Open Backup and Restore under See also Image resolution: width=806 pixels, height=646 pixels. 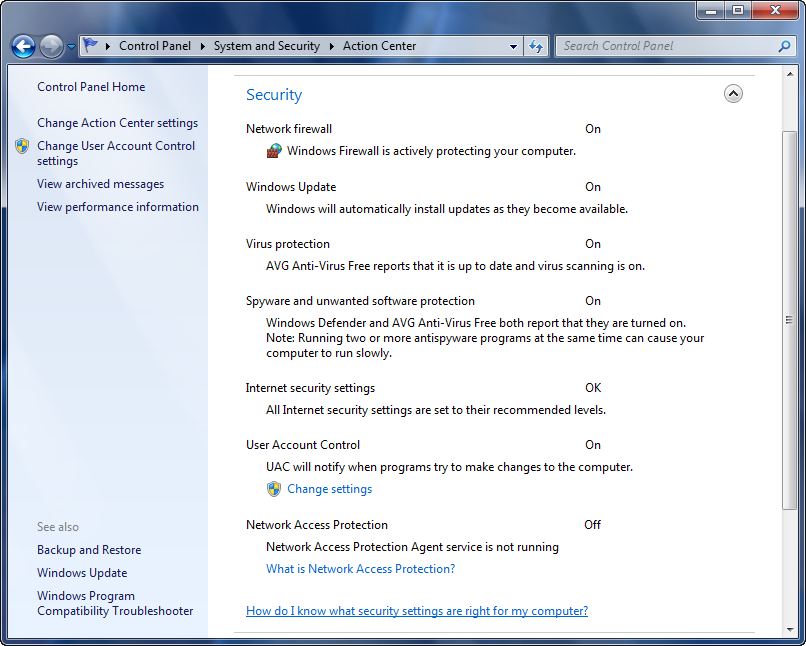tap(89, 550)
